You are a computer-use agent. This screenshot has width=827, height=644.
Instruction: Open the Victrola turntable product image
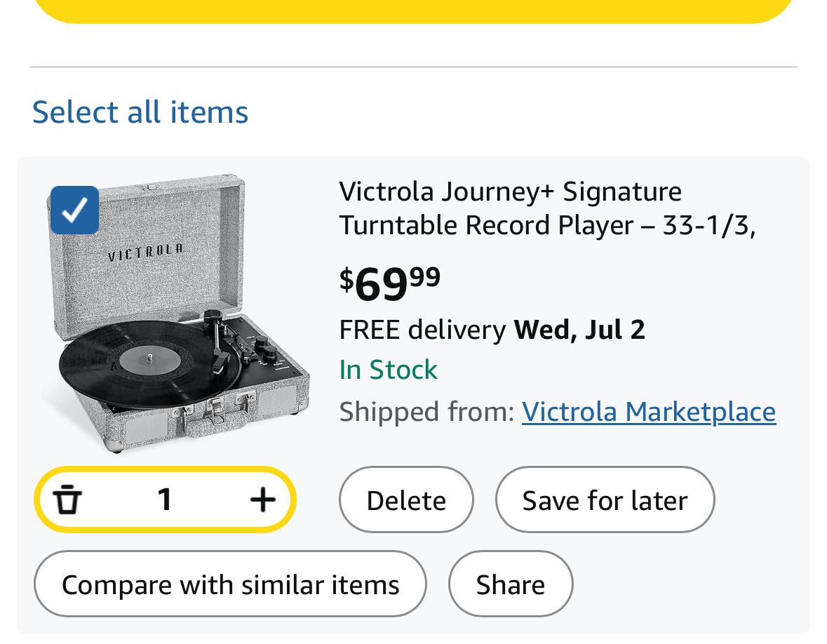point(175,316)
